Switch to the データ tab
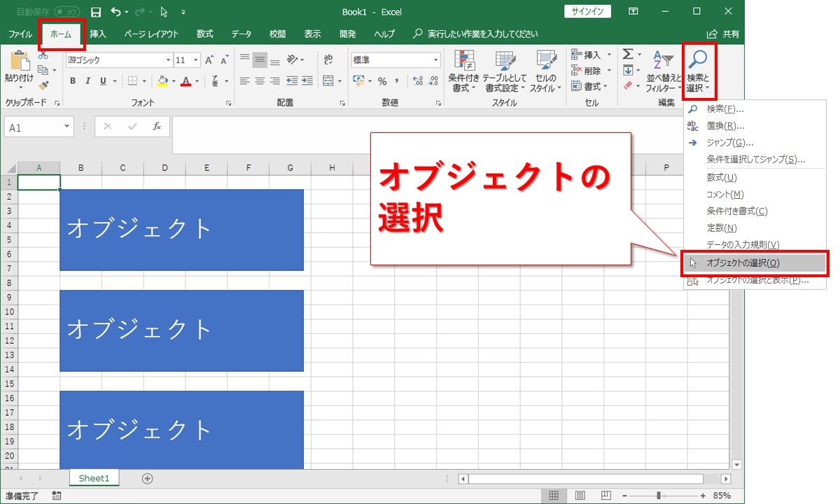840x504 pixels. [x=241, y=34]
